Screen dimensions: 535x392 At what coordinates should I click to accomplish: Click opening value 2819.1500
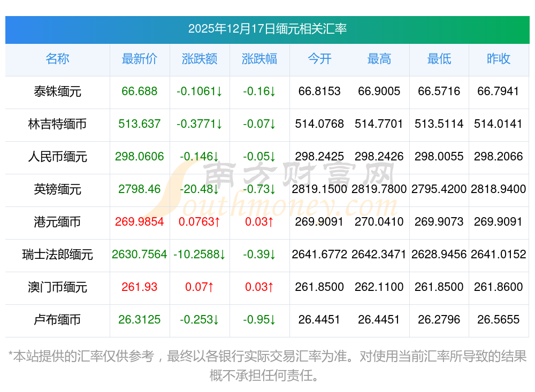pos(319,189)
